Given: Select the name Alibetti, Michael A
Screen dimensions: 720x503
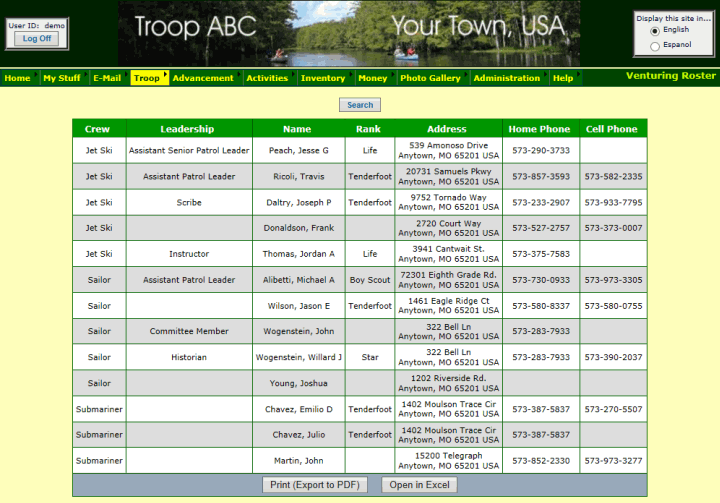Looking at the screenshot, I should point(299,280).
